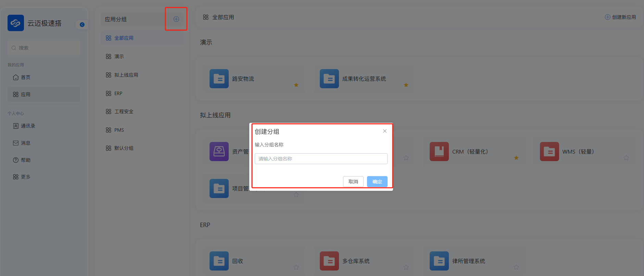
Task: Select the 拟上线应用 group in the list
Action: click(x=126, y=75)
